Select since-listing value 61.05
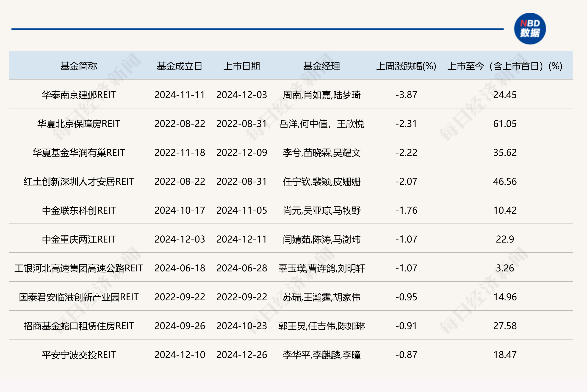 coord(505,124)
